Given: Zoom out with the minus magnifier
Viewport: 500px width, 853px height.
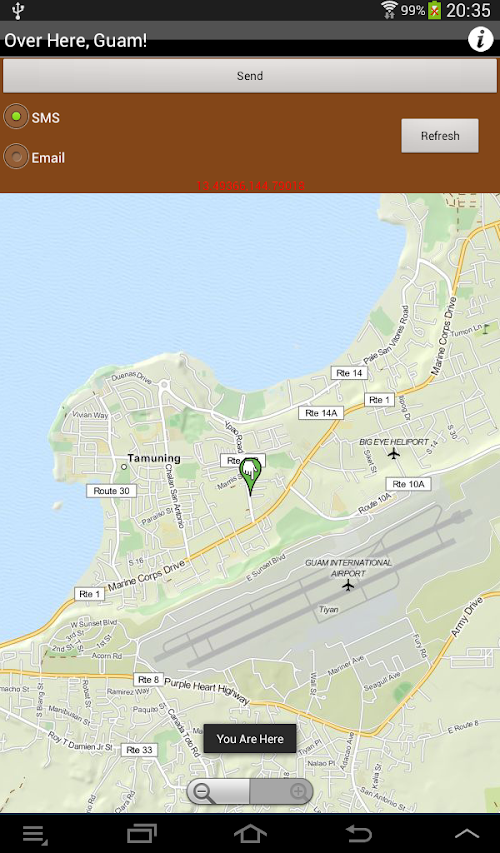Looking at the screenshot, I should 203,792.
